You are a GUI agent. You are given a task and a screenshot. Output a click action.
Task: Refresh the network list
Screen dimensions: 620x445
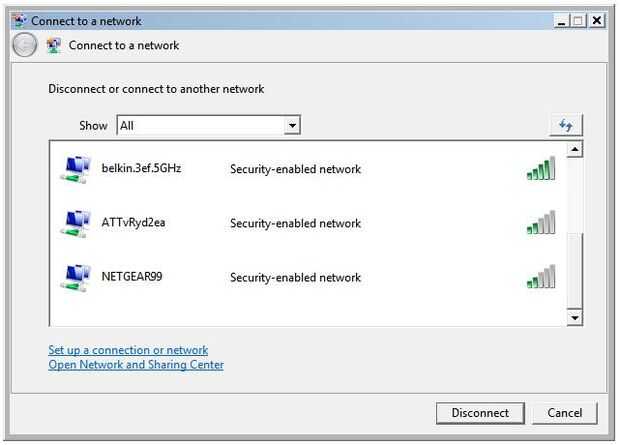(566, 126)
